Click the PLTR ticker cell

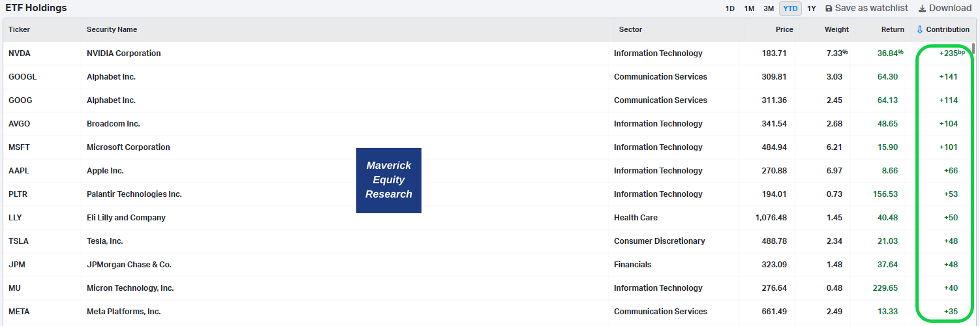coord(18,194)
